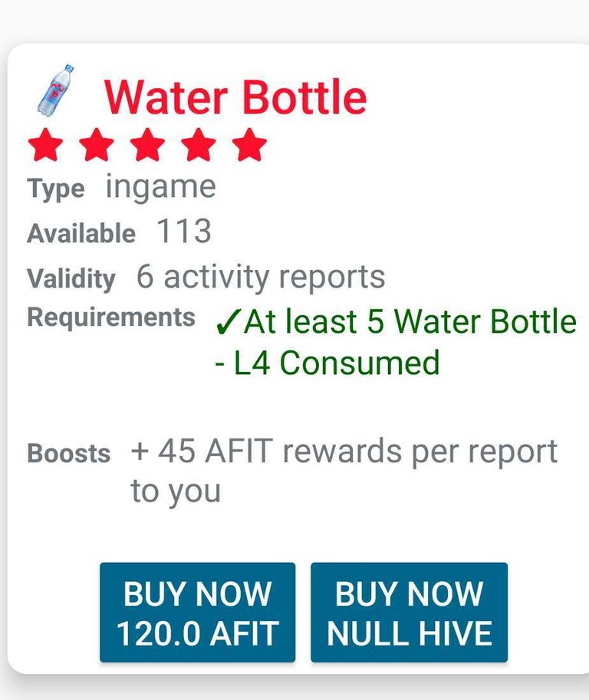The height and width of the screenshot is (700, 589).
Task: Click the first red rating star
Action: point(45,145)
